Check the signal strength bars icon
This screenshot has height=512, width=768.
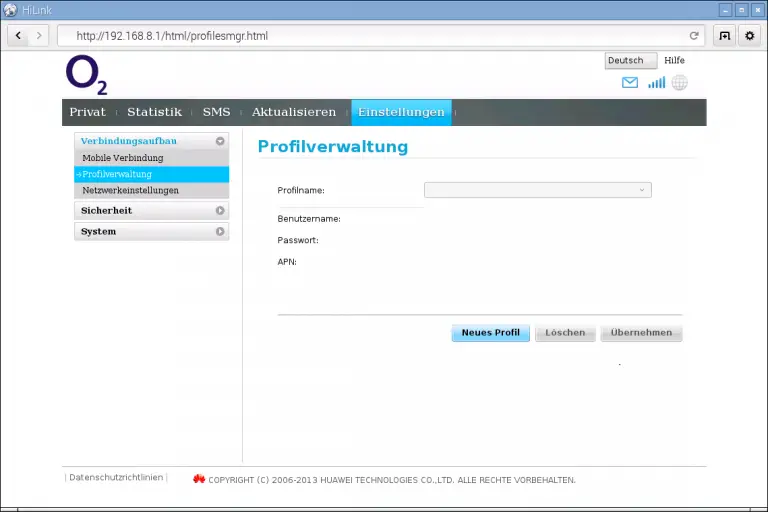click(x=656, y=83)
